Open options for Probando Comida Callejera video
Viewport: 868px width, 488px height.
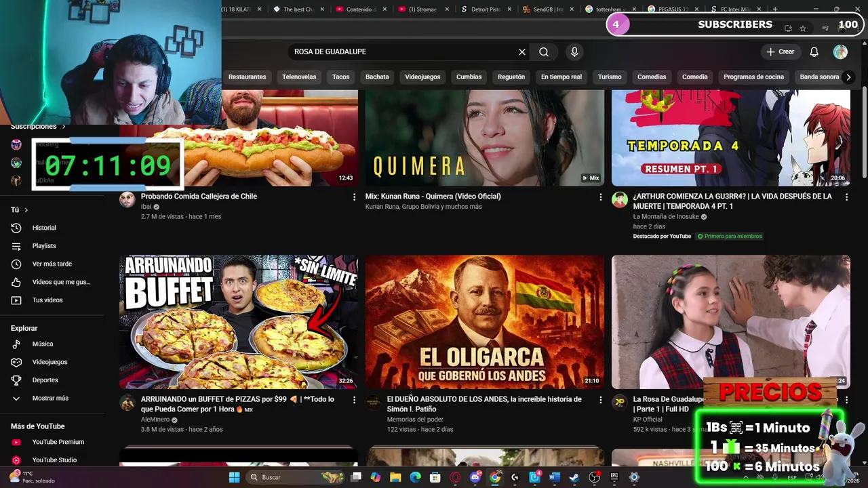[x=354, y=197]
